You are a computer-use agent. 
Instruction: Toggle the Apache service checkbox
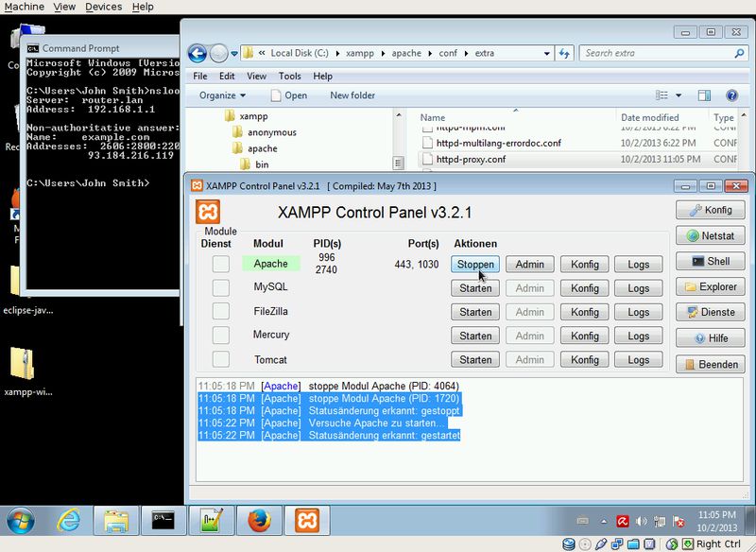tap(220, 264)
